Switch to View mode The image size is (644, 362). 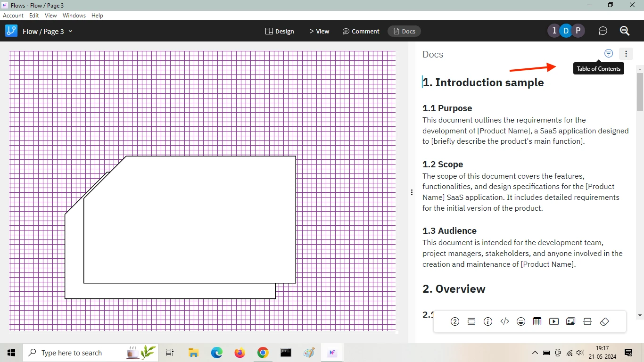[319, 31]
